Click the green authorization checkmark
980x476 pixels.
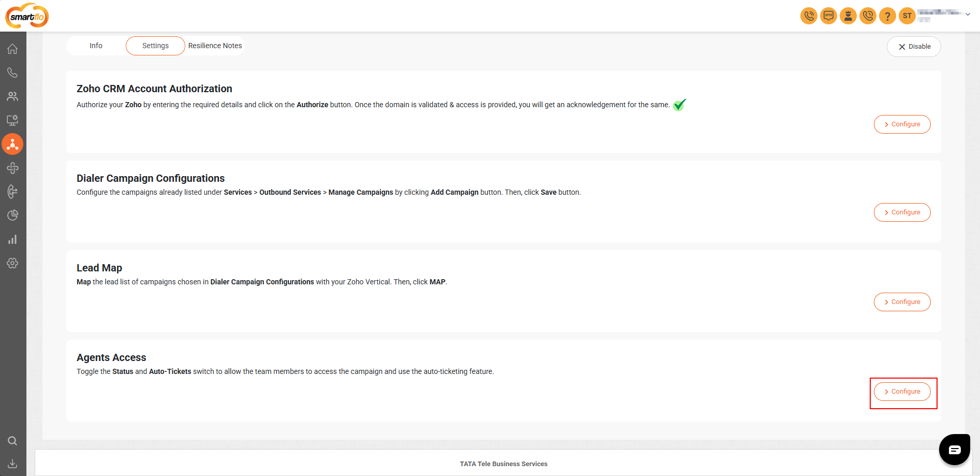[x=679, y=105]
